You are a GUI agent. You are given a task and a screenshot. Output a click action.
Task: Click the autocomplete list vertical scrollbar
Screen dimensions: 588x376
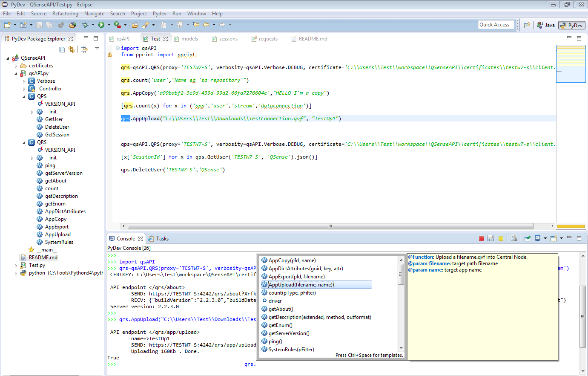[x=401, y=274]
